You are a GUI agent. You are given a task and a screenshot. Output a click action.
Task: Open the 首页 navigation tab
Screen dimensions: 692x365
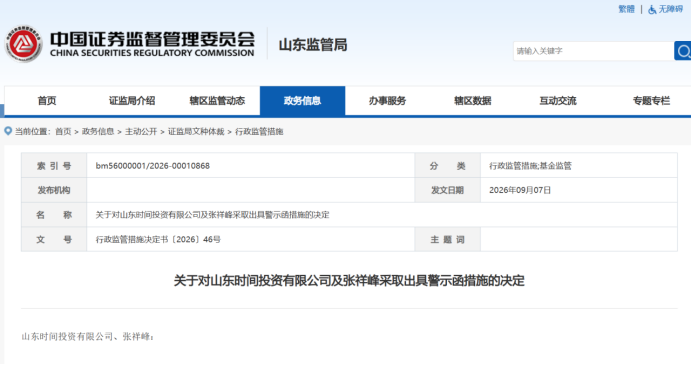(47, 101)
